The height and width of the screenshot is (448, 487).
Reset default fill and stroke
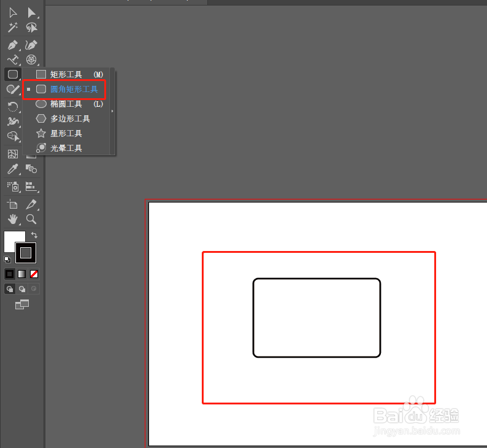[7, 259]
